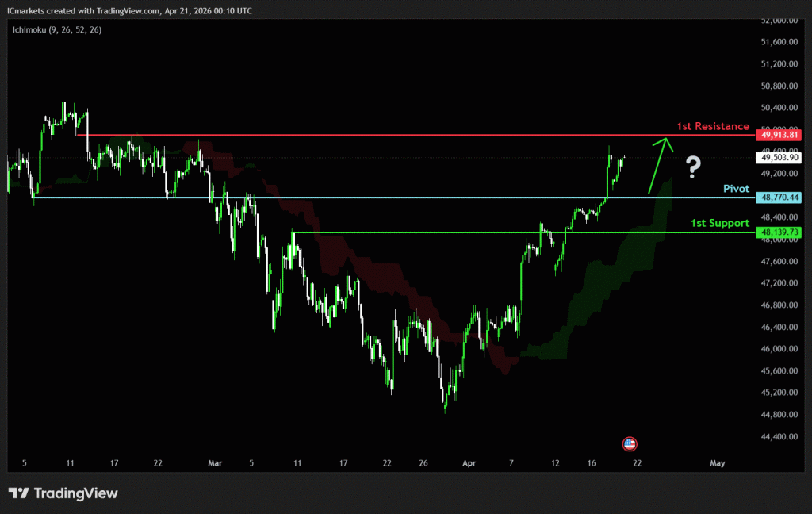Screen dimensions: 812x514
Task: Click the 52,000.00 price axis label
Action: [x=779, y=20]
